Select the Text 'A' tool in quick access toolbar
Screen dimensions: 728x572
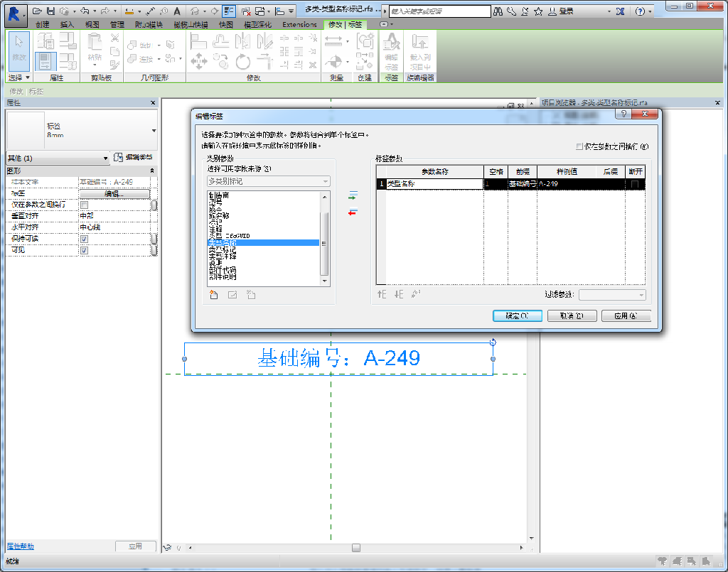177,11
